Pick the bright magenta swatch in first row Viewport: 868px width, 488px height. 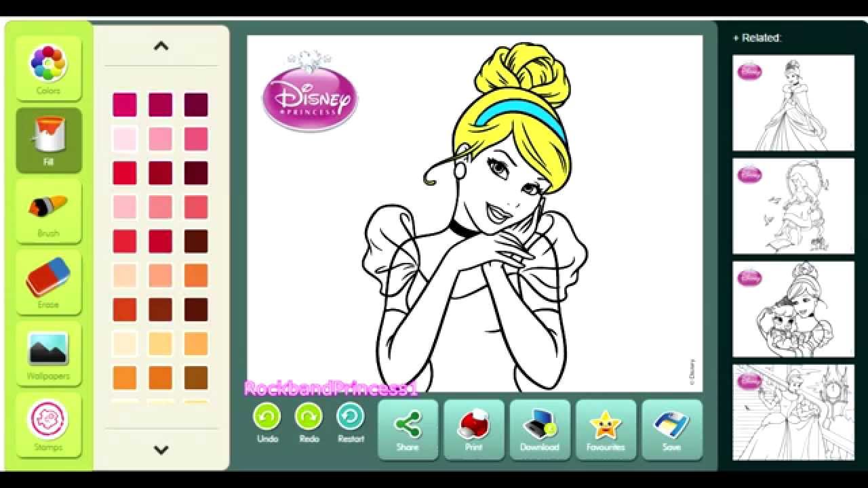click(x=125, y=105)
